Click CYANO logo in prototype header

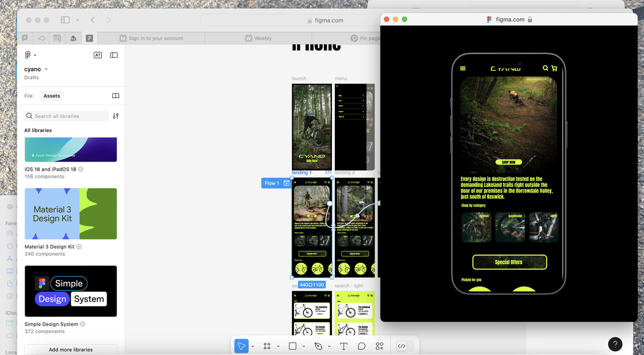506,68
